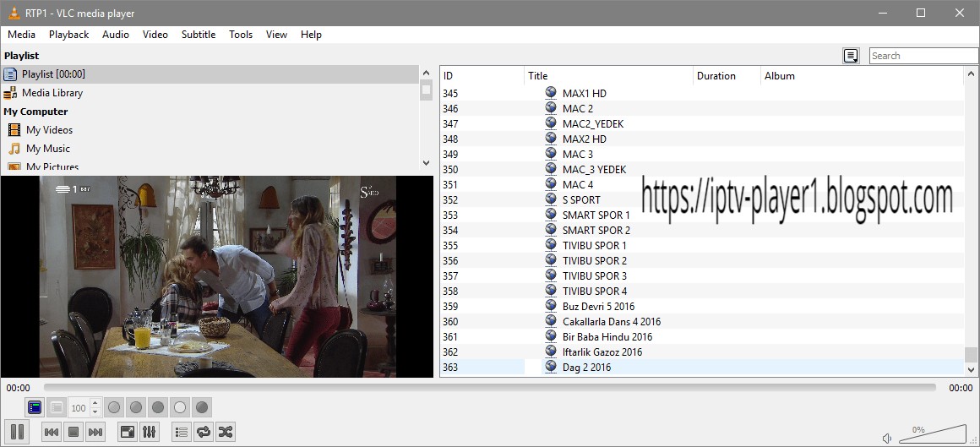Sort playlist by Duration column
This screenshot has width=980, height=447.
click(x=727, y=76)
